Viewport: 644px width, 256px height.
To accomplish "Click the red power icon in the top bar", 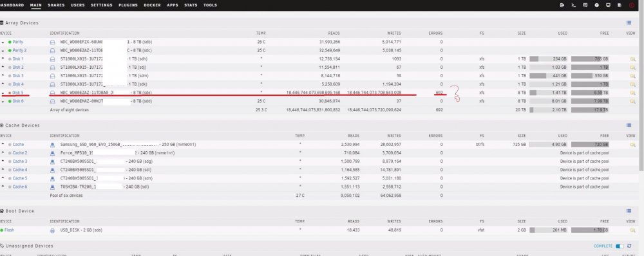I will [632, 5].
